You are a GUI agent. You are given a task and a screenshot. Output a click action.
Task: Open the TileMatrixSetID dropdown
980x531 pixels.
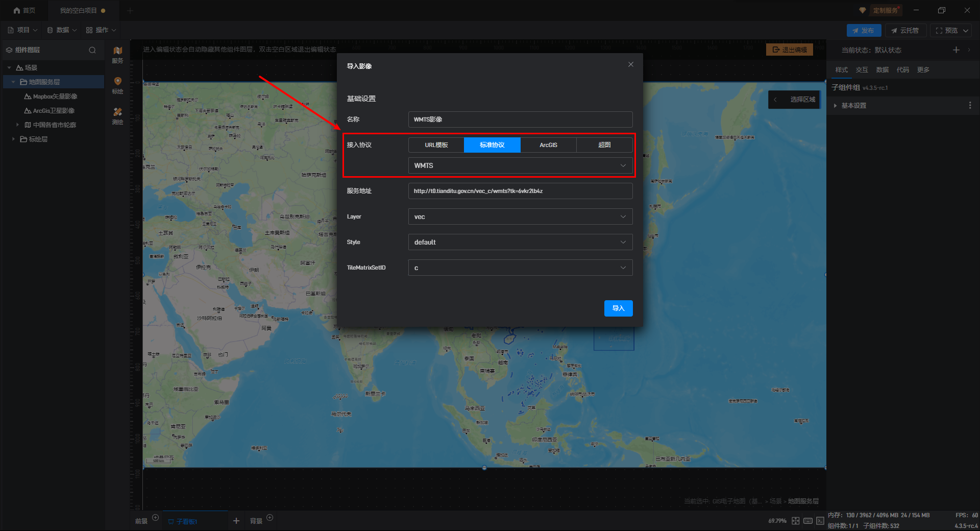pyautogui.click(x=520, y=268)
